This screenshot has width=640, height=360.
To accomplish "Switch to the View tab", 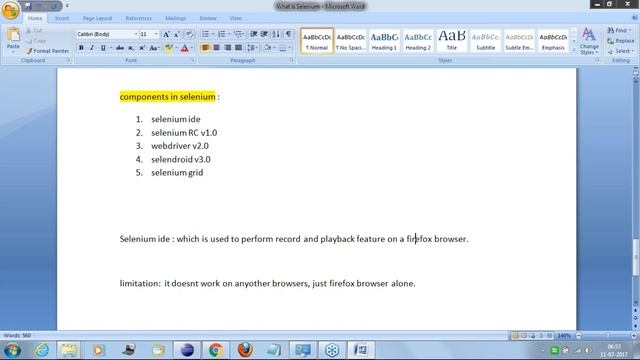I will coord(235,18).
